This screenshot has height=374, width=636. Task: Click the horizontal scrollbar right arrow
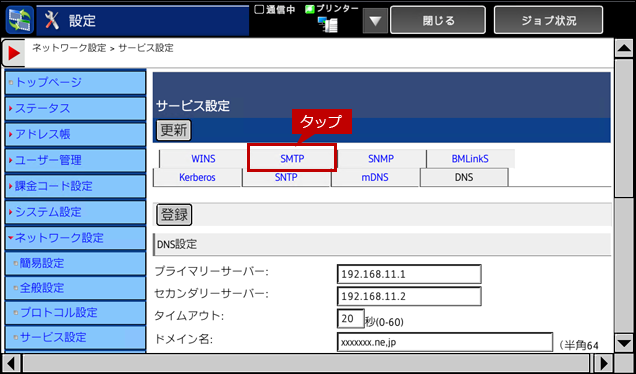604,363
